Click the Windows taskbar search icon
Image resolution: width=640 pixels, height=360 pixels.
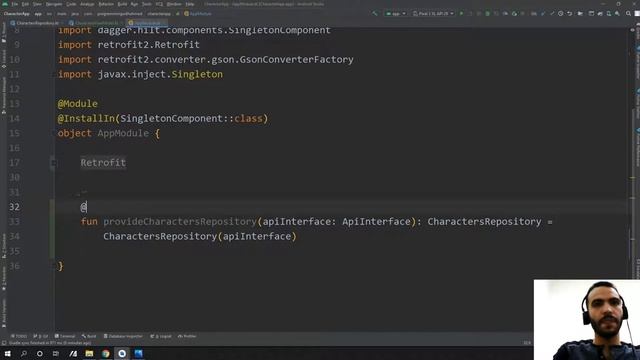click(x=24, y=353)
